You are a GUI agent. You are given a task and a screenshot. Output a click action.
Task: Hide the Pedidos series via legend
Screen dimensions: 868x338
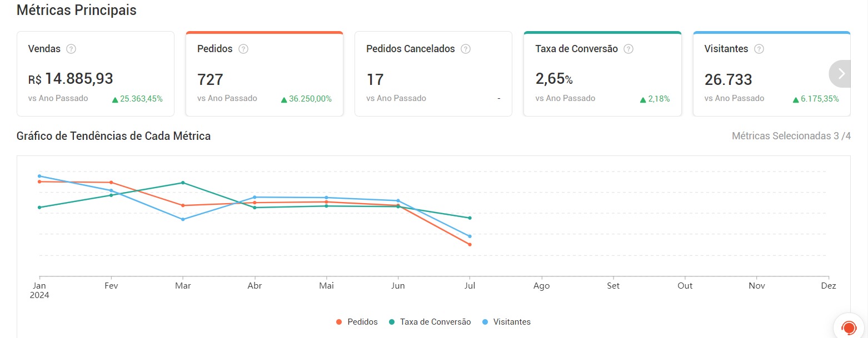[x=357, y=322]
